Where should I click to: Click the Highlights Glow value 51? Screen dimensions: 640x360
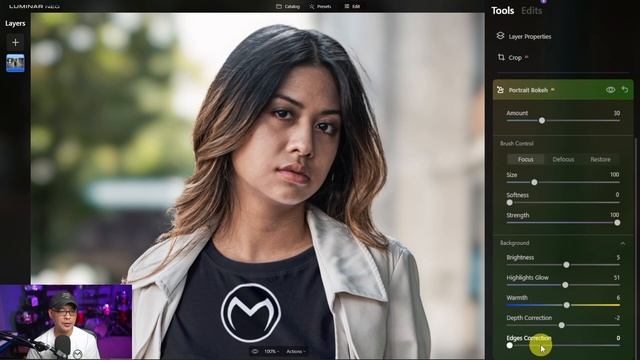coord(617,278)
